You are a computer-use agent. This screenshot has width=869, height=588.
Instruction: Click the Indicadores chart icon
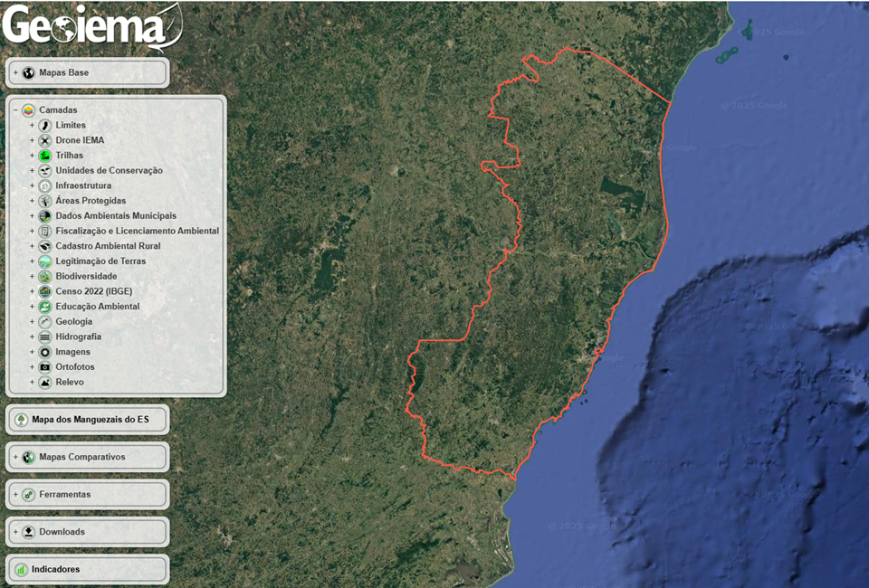click(x=21, y=570)
